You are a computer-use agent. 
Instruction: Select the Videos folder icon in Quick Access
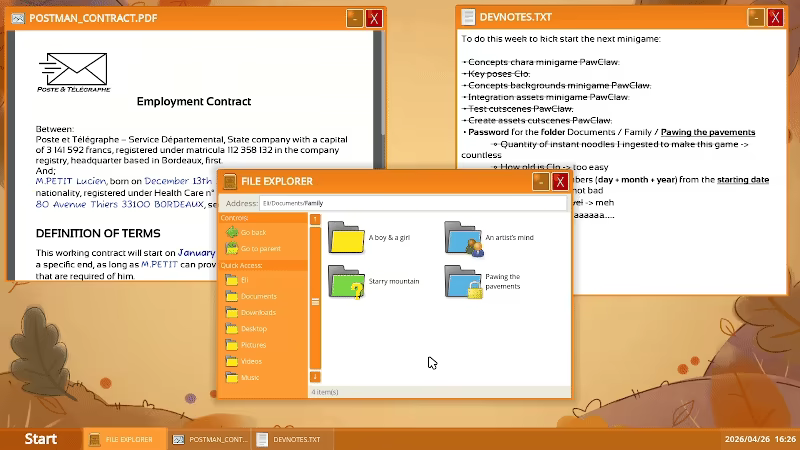tap(232, 361)
